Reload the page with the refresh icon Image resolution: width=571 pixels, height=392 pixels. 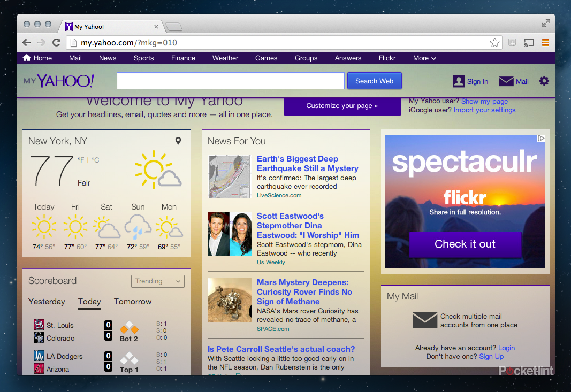(x=56, y=42)
